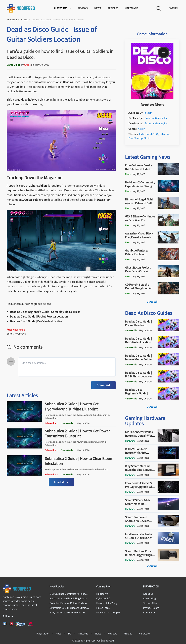Click the NoobFeed logo in the header

[21, 8]
